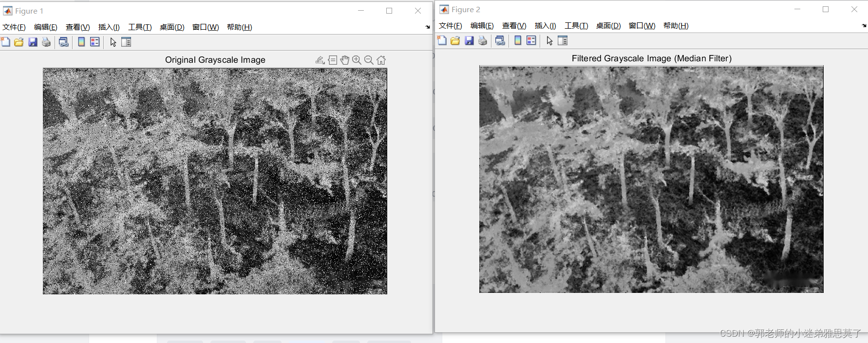This screenshot has width=868, height=343.
Task: Open 窗口(W) menu in Figure 2
Action: click(x=642, y=26)
